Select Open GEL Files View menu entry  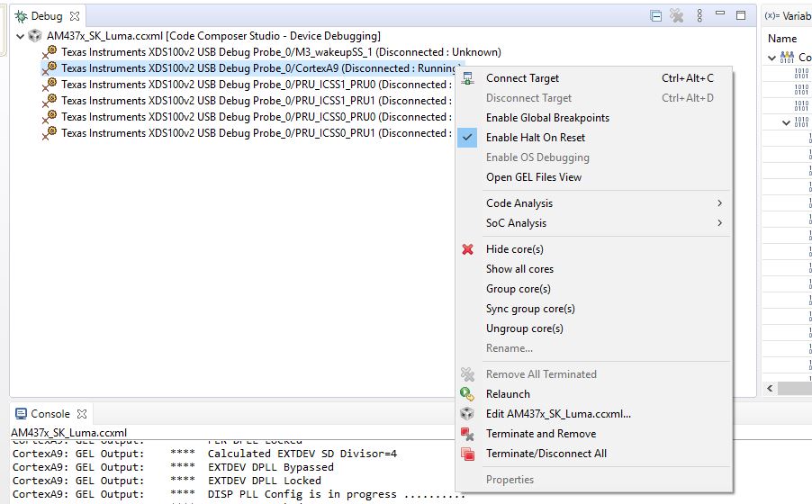534,177
